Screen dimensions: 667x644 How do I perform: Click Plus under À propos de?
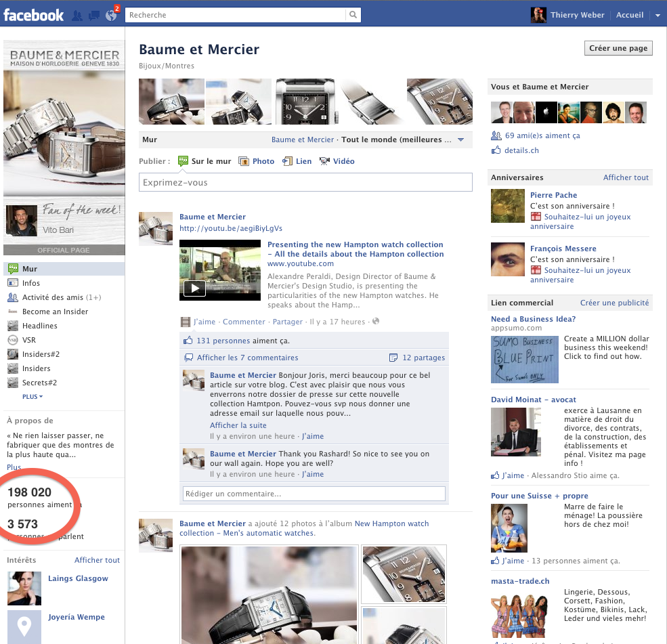click(x=14, y=467)
